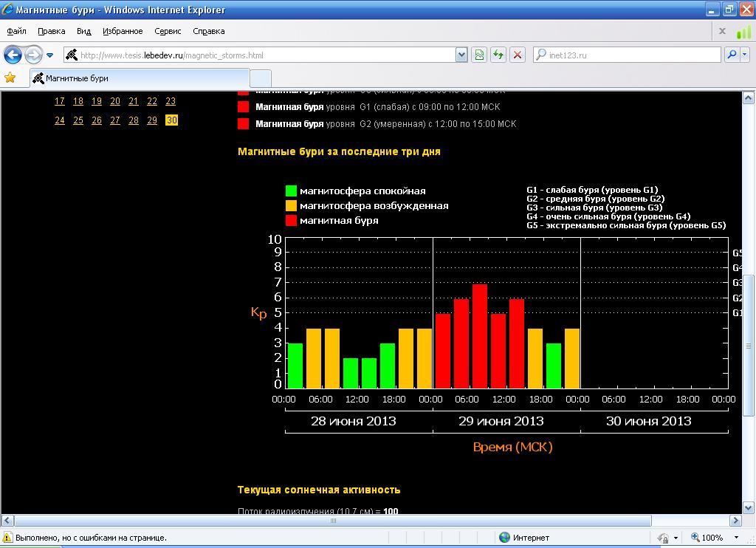The height and width of the screenshot is (548, 756).
Task: Open the address bar history dropdown
Action: 461,55
